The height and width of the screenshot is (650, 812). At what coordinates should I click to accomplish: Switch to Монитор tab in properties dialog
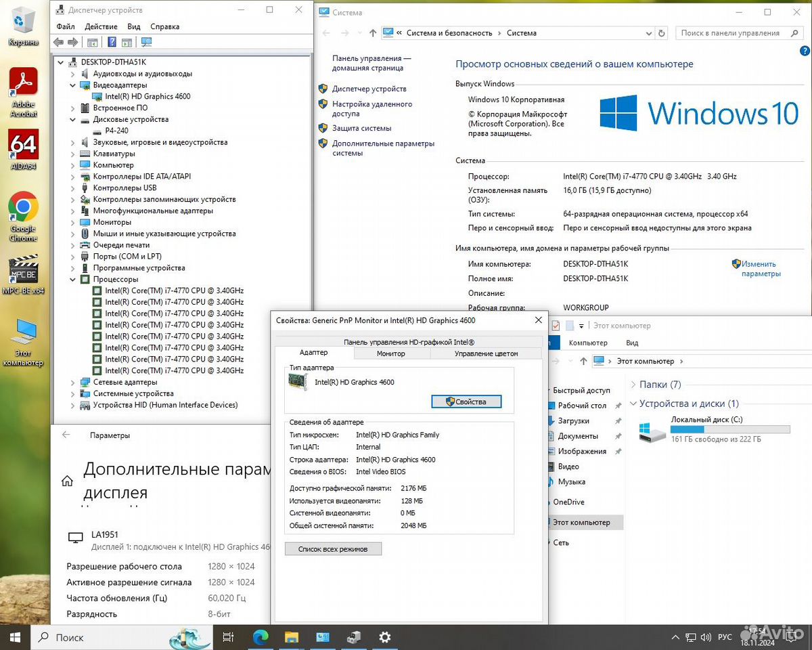pyautogui.click(x=391, y=353)
